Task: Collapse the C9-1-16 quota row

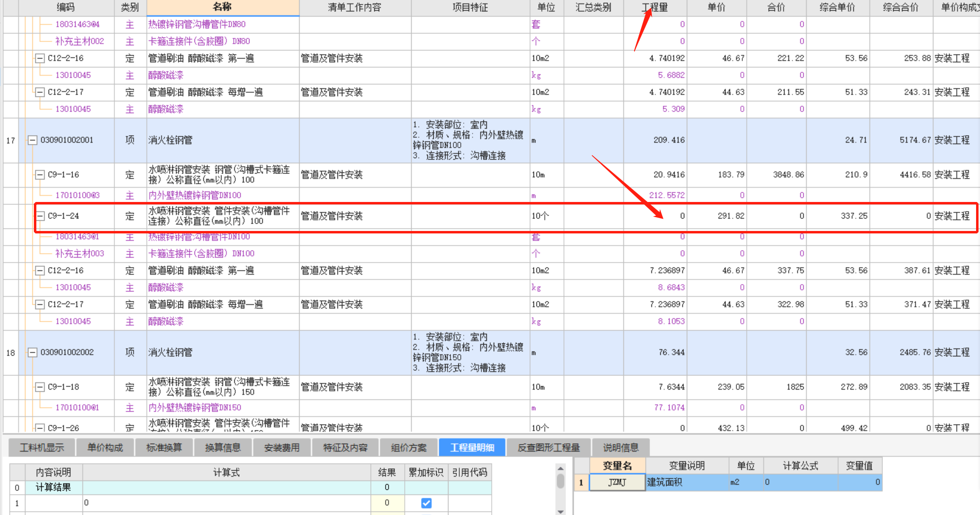Action: tap(40, 175)
